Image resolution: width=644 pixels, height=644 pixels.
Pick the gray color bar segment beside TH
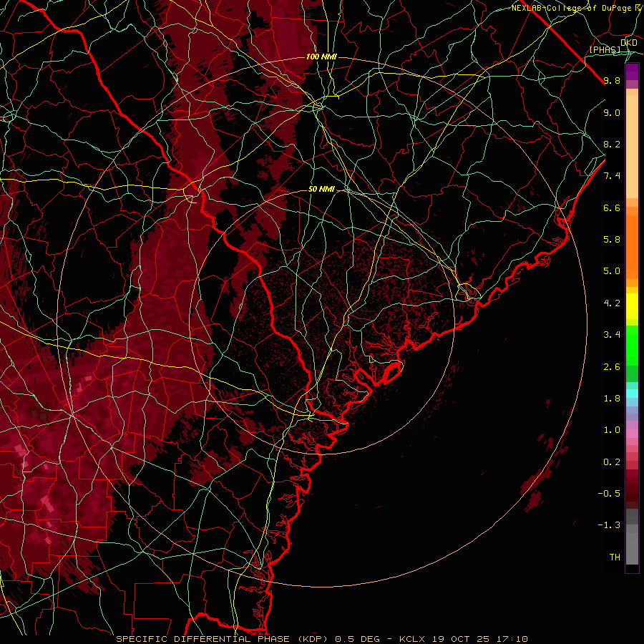pyautogui.click(x=632, y=548)
